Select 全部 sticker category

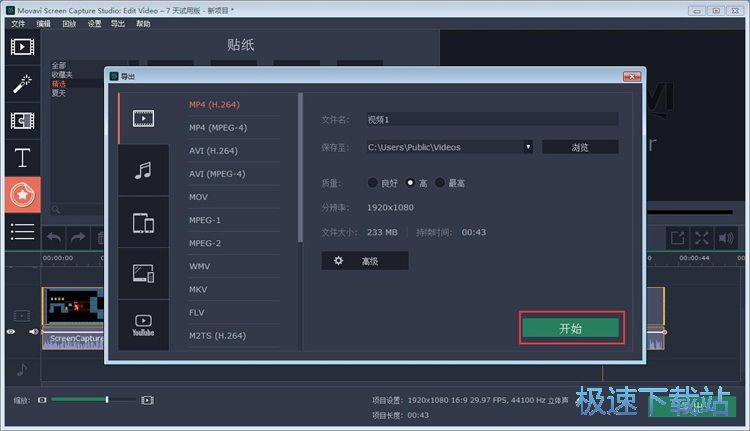pos(58,66)
